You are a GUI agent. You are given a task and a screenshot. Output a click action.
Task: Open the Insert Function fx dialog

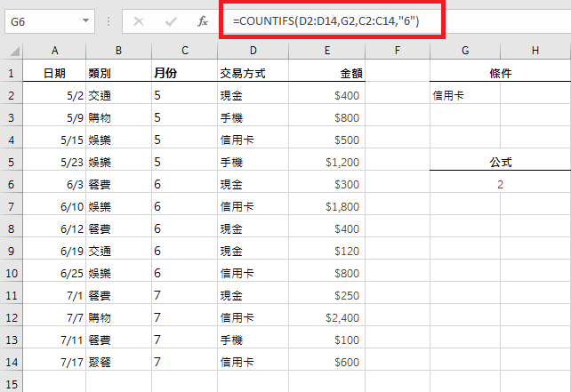tap(203, 21)
